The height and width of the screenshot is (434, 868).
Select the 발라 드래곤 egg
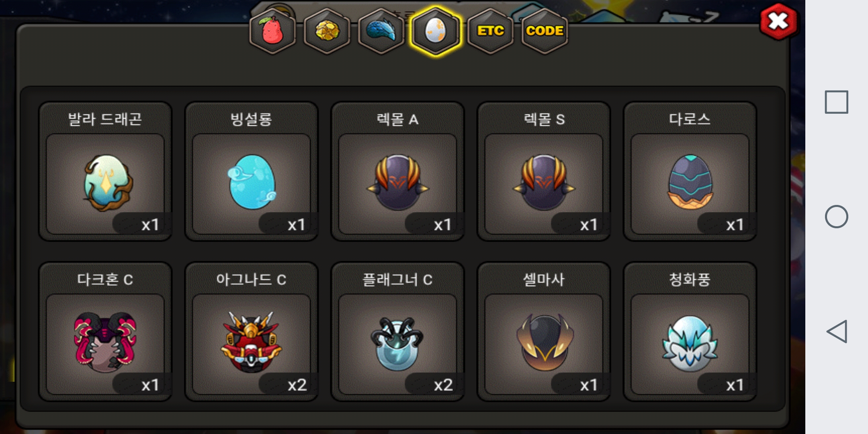click(105, 171)
